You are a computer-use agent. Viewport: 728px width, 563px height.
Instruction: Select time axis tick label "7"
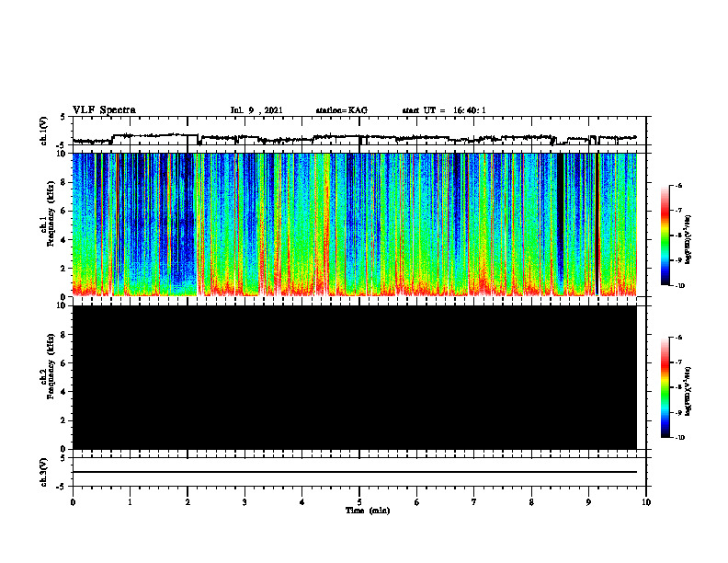[474, 502]
